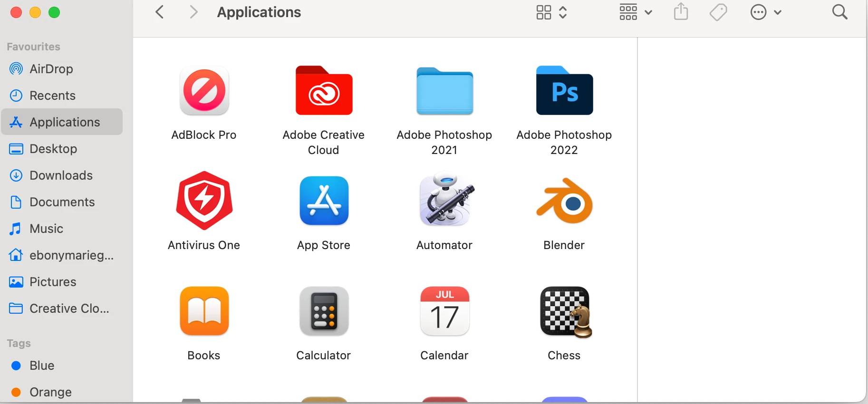The height and width of the screenshot is (404, 868).
Task: Select the Books app icon
Action: click(204, 311)
